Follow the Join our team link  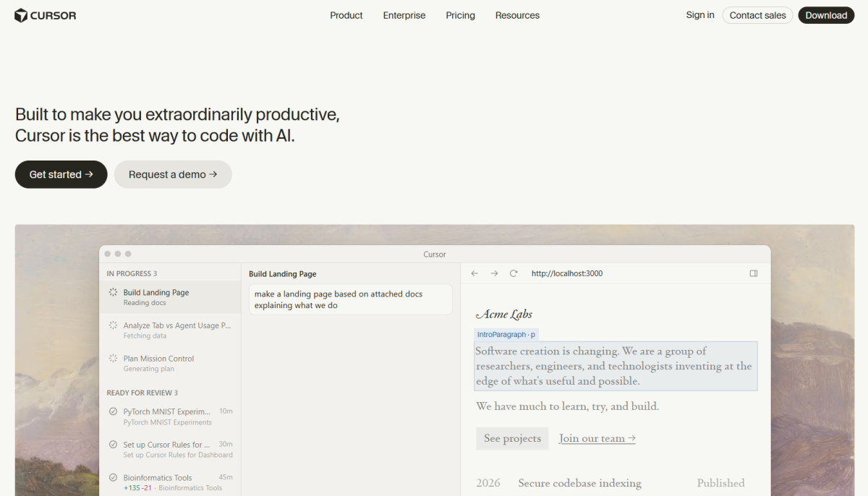(x=597, y=438)
